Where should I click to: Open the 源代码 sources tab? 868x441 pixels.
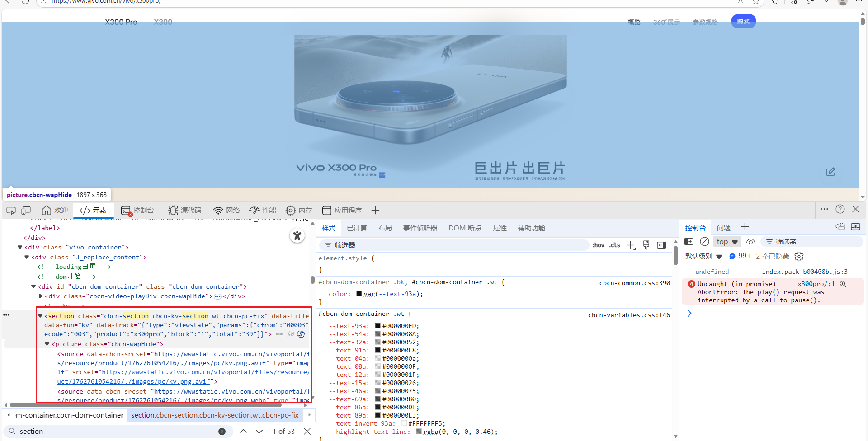pyautogui.click(x=184, y=211)
